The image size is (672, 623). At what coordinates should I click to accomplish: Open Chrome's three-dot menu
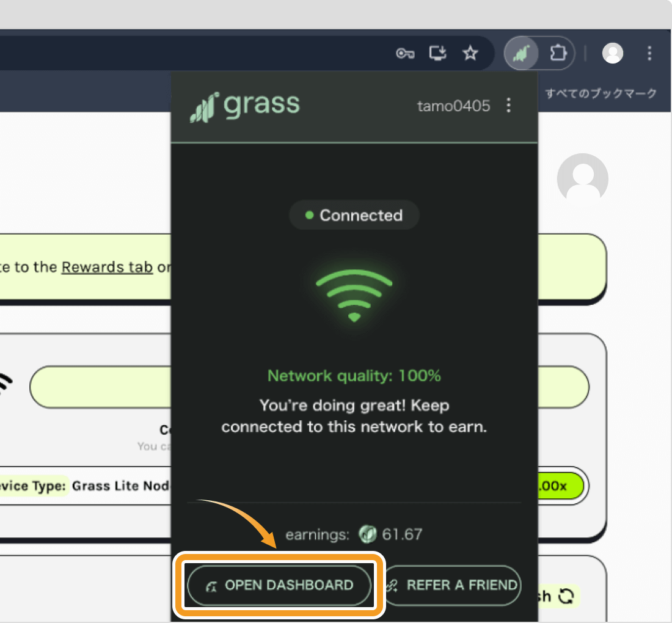click(x=649, y=53)
